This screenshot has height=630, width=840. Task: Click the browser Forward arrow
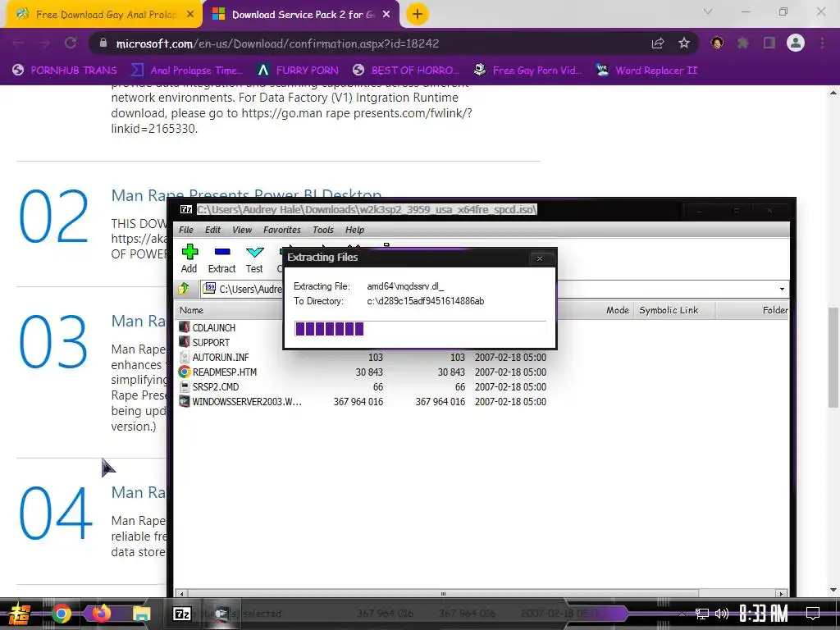coord(44,43)
